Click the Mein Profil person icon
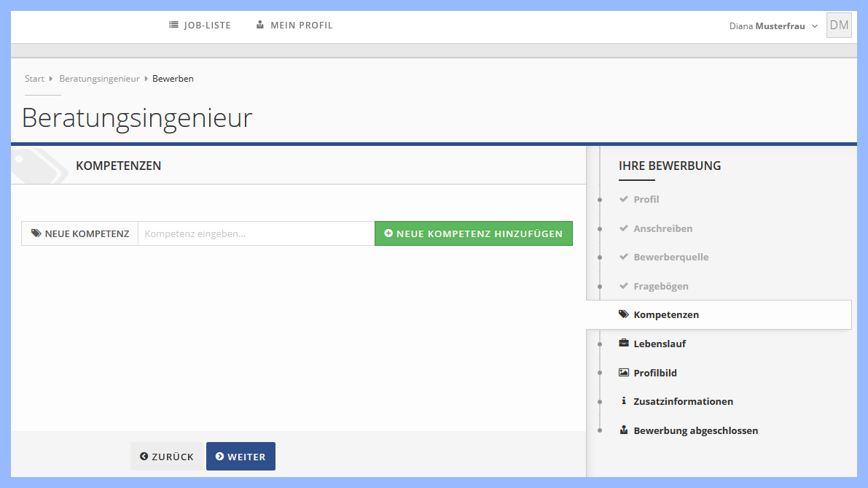The width and height of the screenshot is (868, 488). click(x=260, y=25)
